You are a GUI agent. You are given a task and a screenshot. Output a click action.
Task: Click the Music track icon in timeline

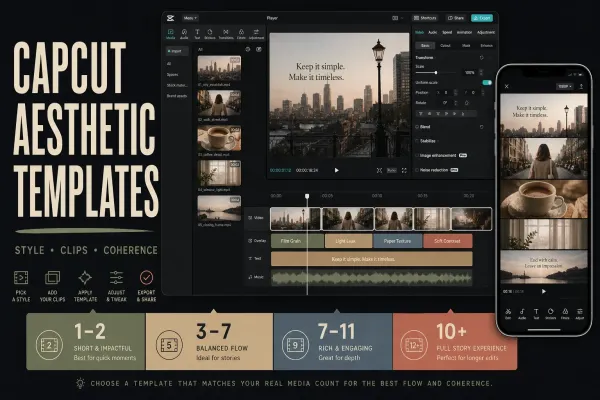pyautogui.click(x=250, y=276)
